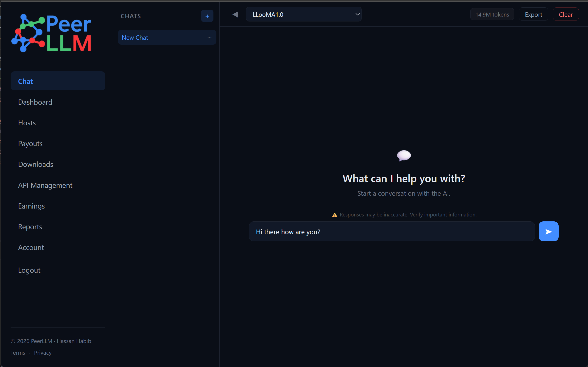Open the Terms link
Viewport: 588px width, 367px height.
tap(18, 353)
